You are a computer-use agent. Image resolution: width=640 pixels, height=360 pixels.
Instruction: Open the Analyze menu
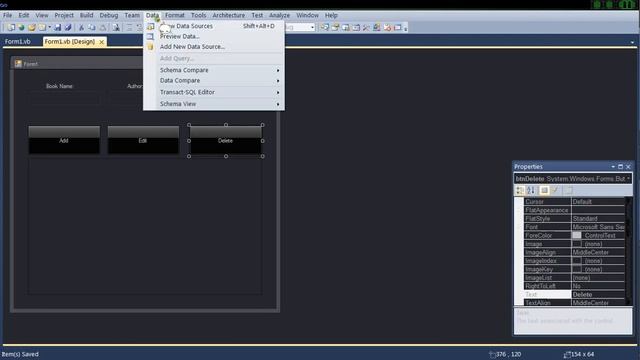pos(279,15)
